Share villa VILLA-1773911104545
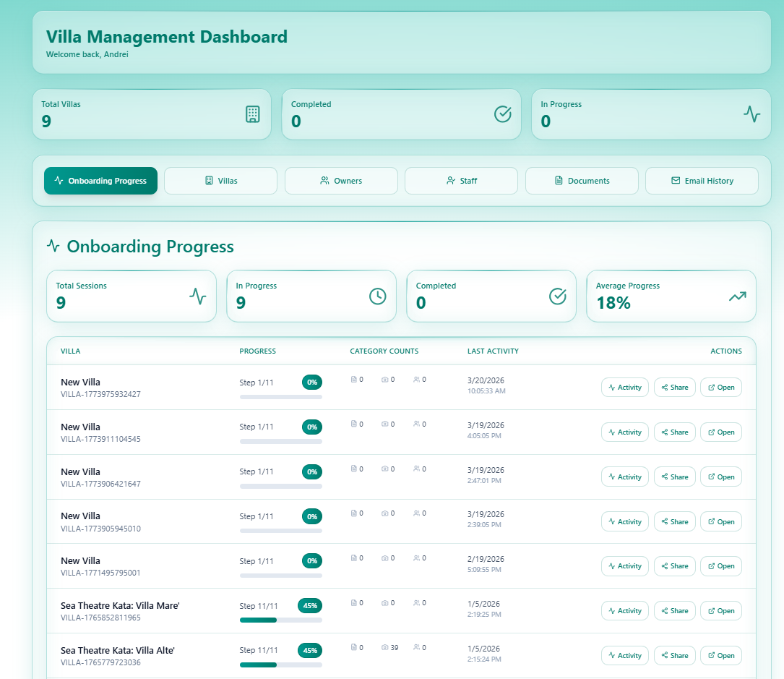784x679 pixels. (674, 432)
